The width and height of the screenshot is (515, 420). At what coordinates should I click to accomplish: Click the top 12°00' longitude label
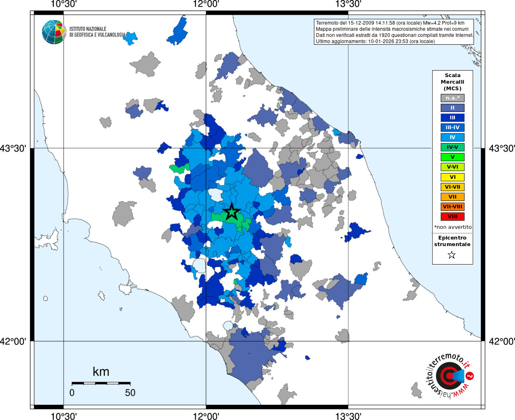(x=206, y=4)
